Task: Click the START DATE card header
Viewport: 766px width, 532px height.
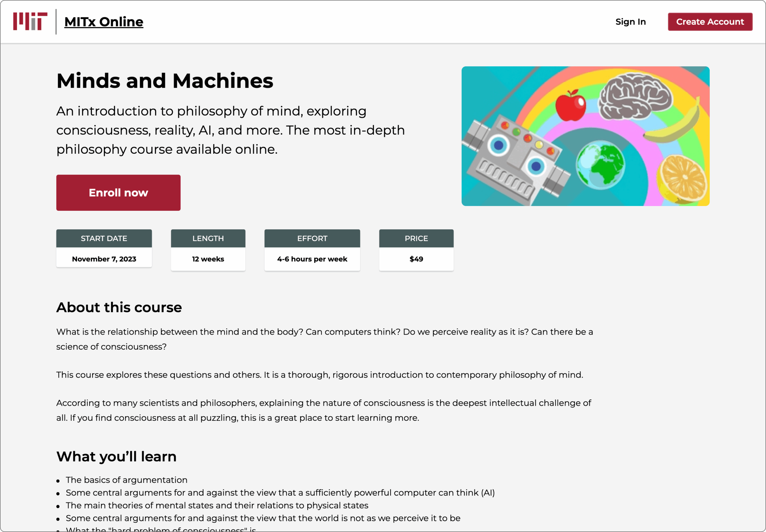Action: tap(104, 238)
